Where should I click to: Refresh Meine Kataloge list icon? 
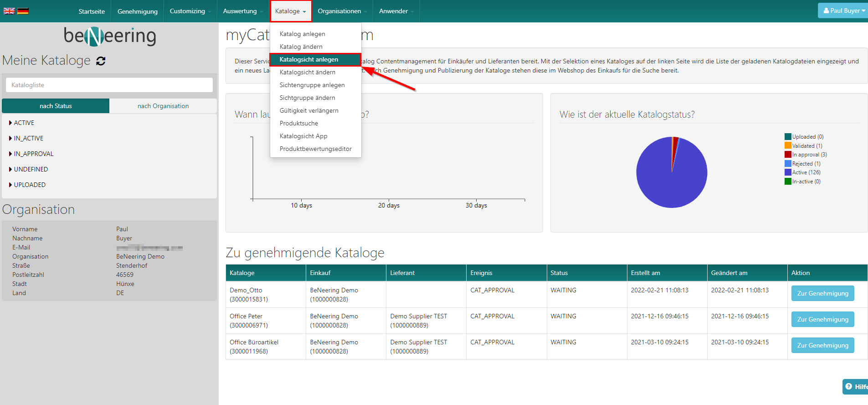pyautogui.click(x=101, y=61)
